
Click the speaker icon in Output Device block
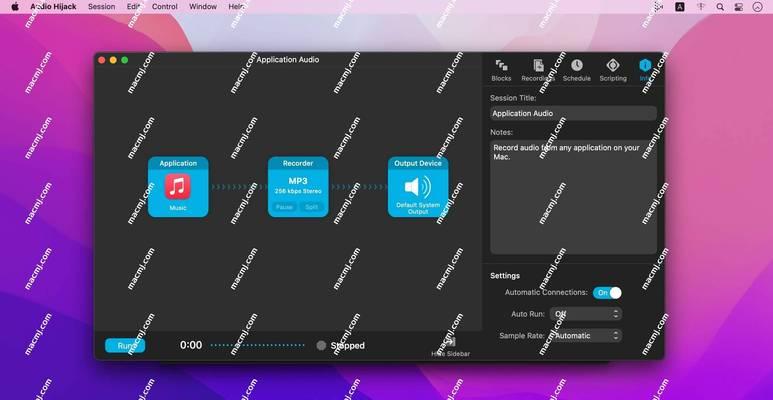click(x=418, y=187)
